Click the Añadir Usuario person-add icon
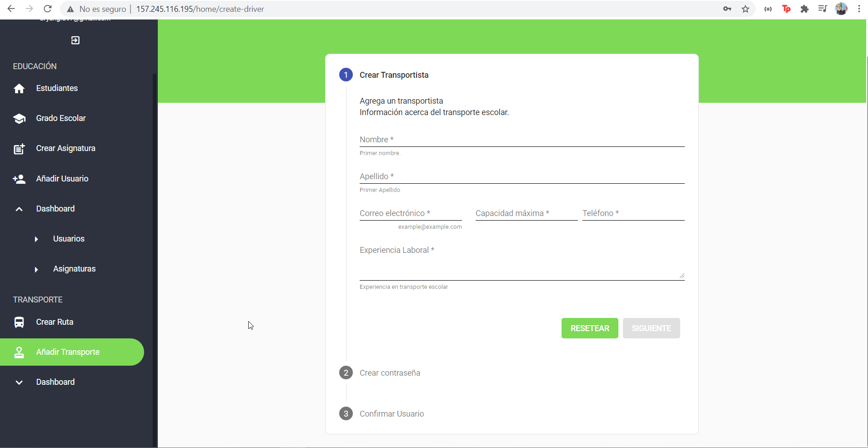The height and width of the screenshot is (448, 868). [x=19, y=178]
